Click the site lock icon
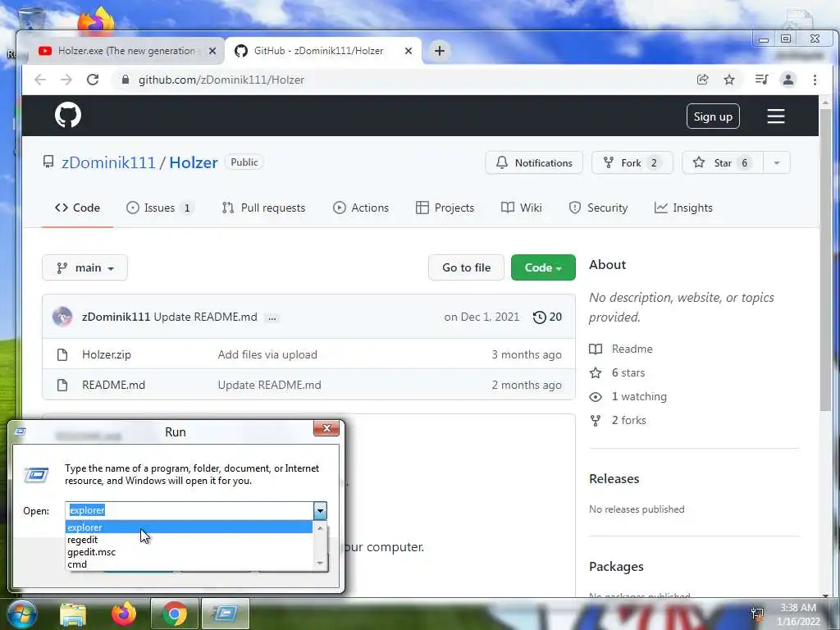Screen dimensions: 840x630 pos(126,80)
